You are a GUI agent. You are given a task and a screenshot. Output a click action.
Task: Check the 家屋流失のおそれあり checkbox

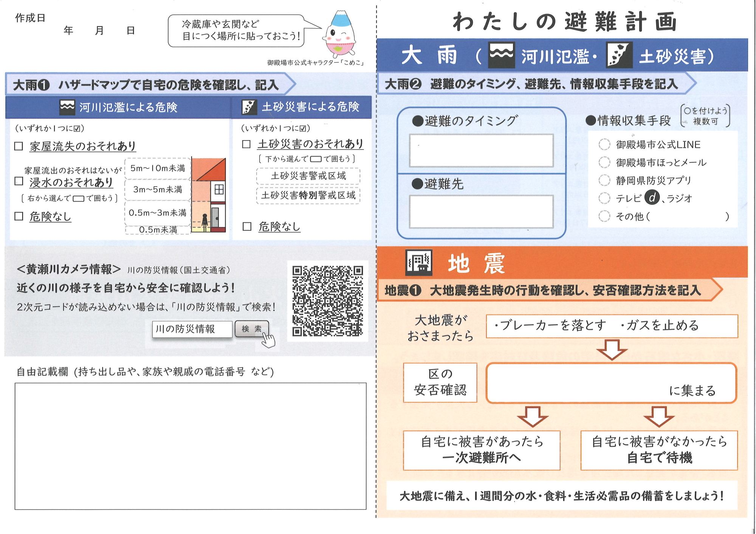19,146
